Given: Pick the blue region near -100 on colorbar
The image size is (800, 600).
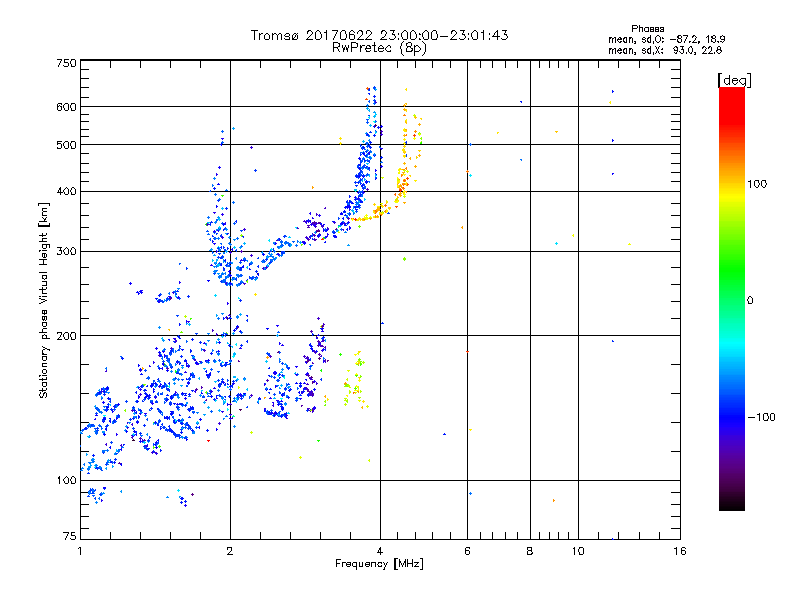Looking at the screenshot, I should [x=731, y=416].
